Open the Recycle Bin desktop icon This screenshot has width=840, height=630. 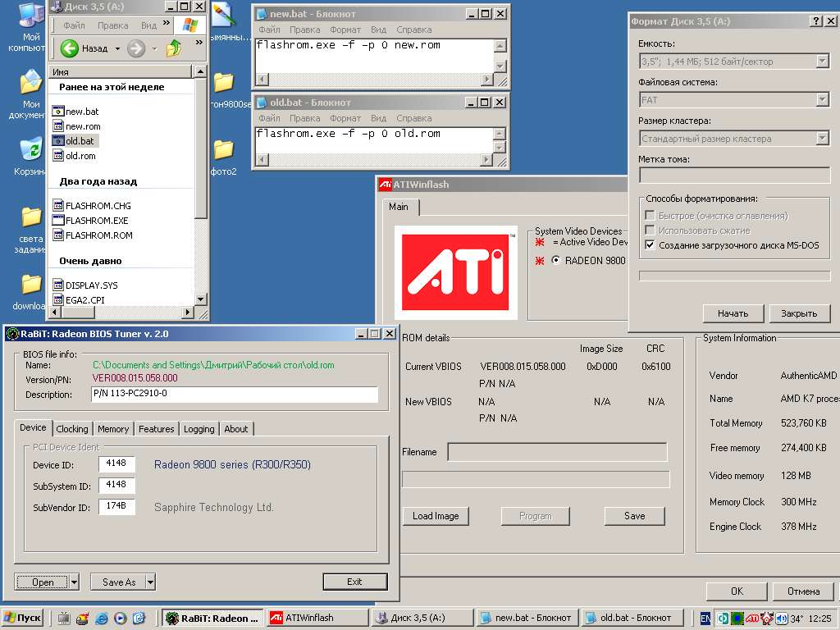31,148
